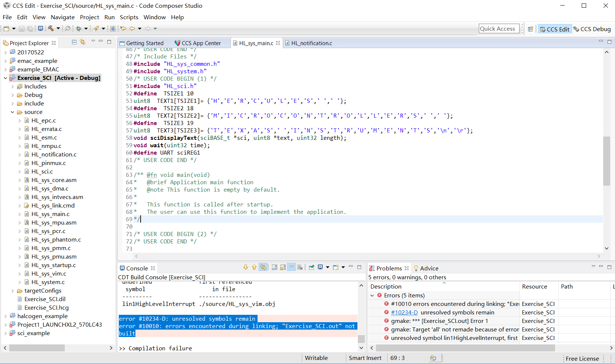Screen dimensions: 615x364
Task: Launch the Debug bug icon
Action: click(x=78, y=28)
